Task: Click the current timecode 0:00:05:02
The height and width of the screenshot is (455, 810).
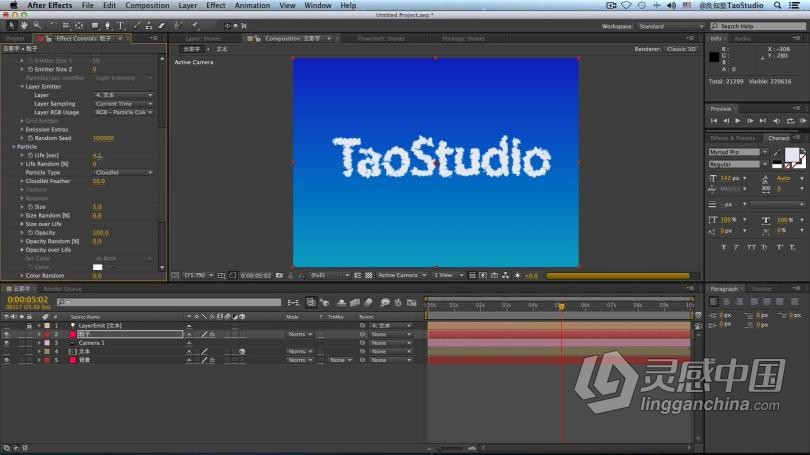Action: 27,300
